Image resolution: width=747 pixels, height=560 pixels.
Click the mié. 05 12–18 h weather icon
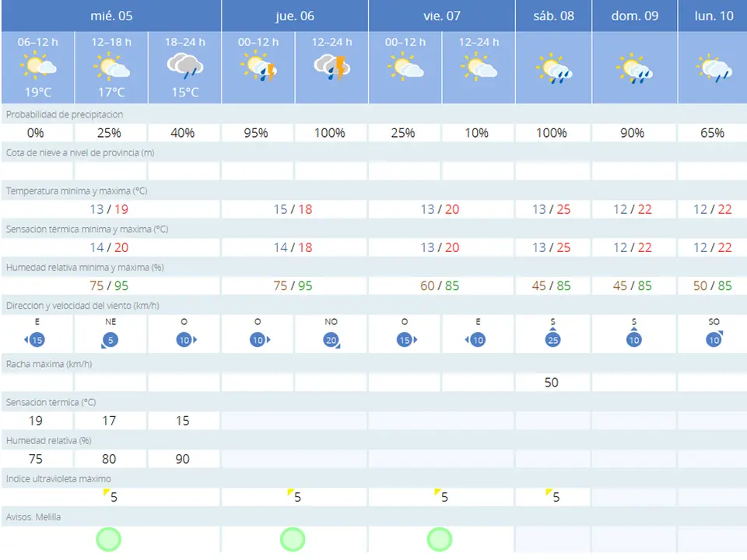coord(111,66)
